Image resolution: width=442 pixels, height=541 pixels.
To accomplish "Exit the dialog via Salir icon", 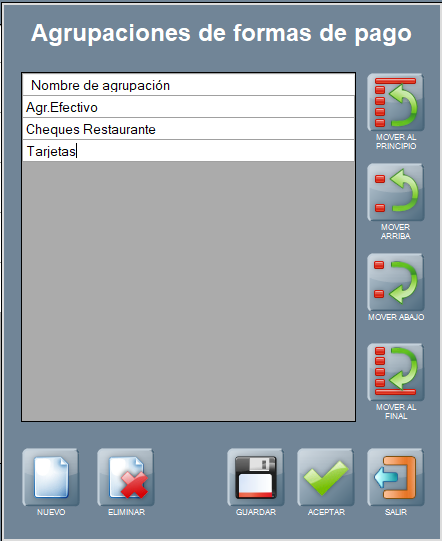I will (x=396, y=477).
